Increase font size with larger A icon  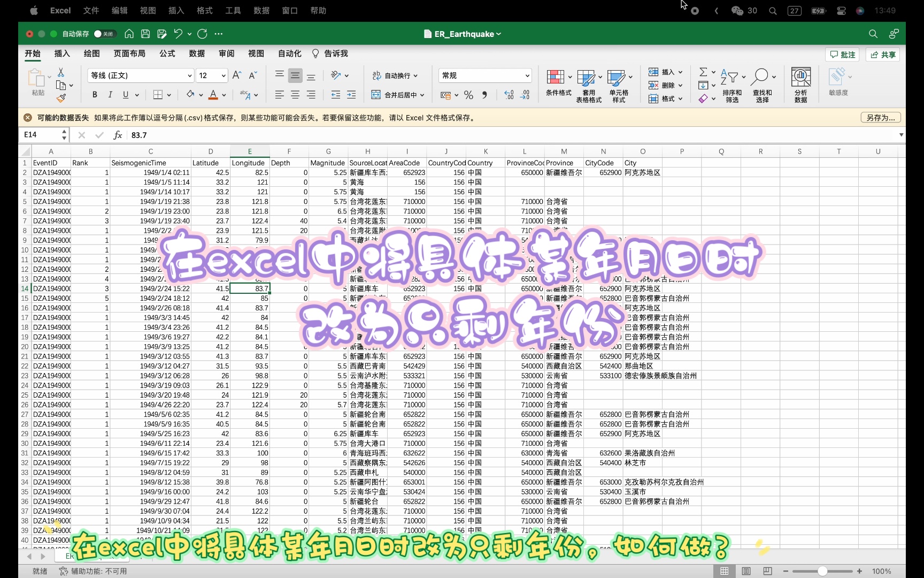(237, 75)
